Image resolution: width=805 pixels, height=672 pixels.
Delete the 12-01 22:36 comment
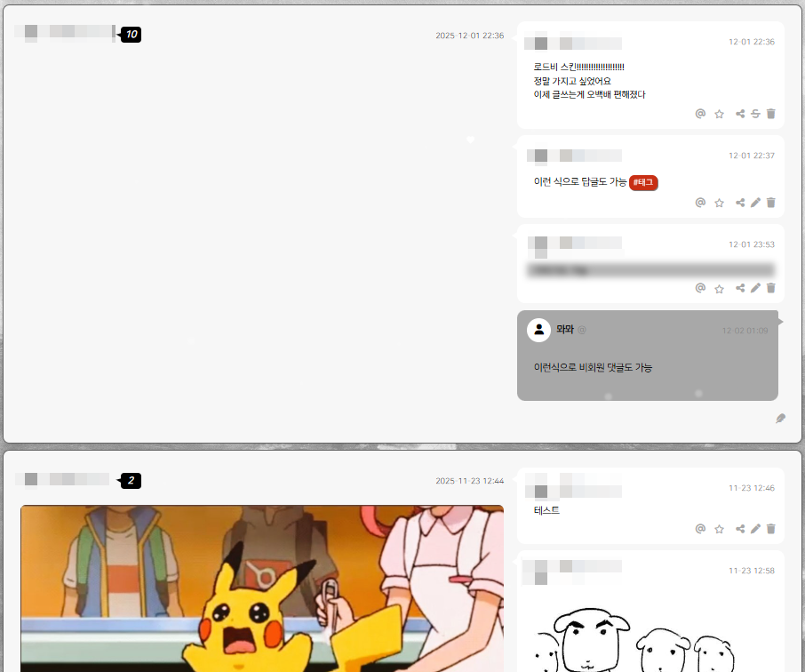771,114
